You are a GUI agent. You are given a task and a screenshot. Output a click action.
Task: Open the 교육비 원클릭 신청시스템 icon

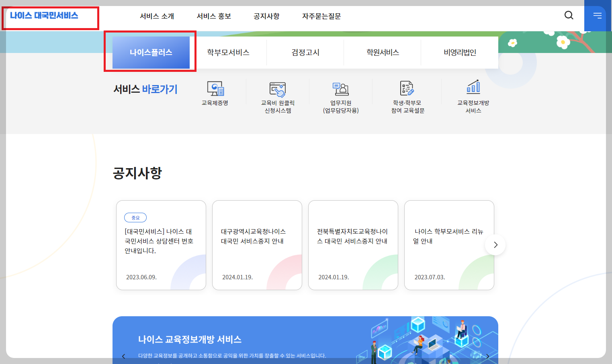(278, 96)
